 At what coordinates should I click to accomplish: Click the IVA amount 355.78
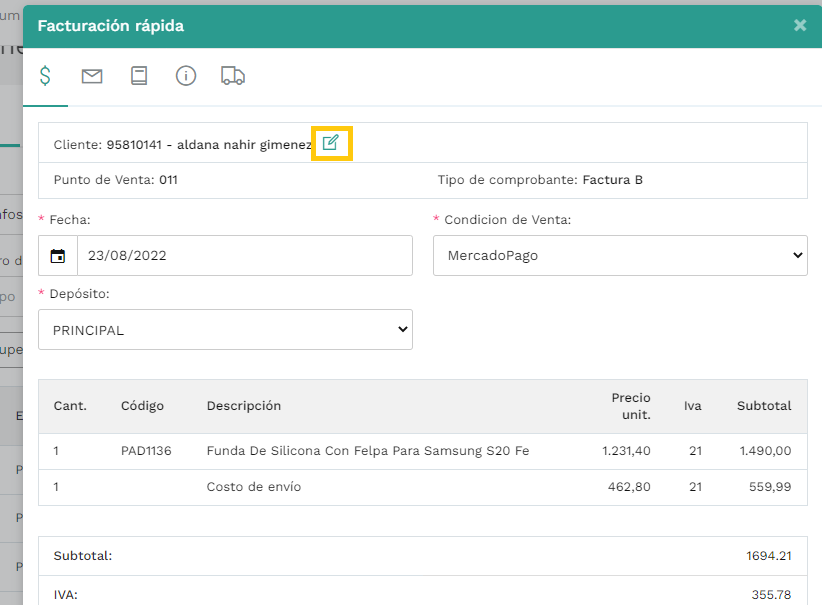(772, 595)
